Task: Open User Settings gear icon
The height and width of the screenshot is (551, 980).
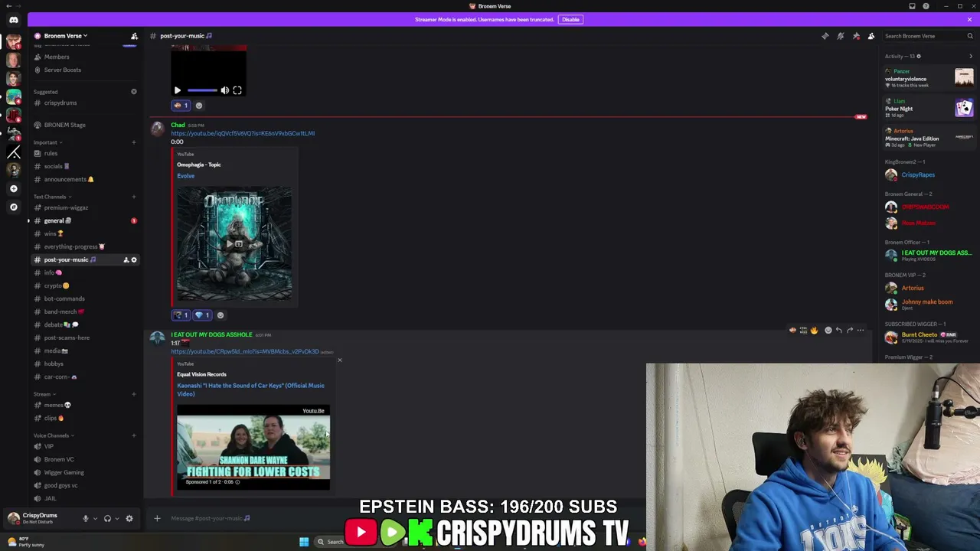Action: pos(129,518)
